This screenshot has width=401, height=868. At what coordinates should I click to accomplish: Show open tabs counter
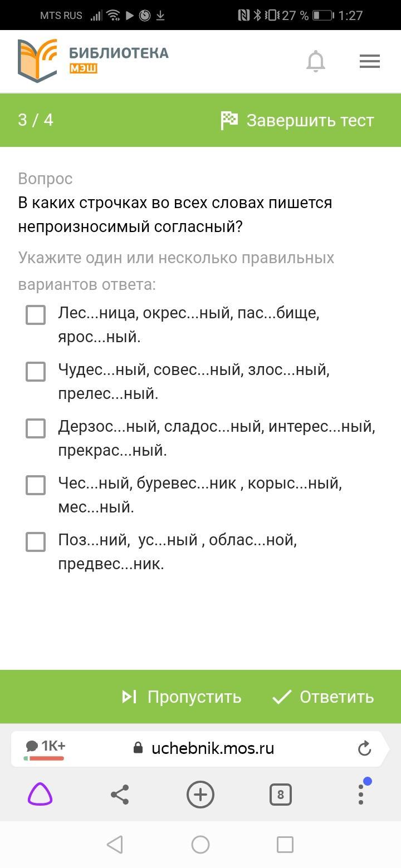click(x=281, y=795)
